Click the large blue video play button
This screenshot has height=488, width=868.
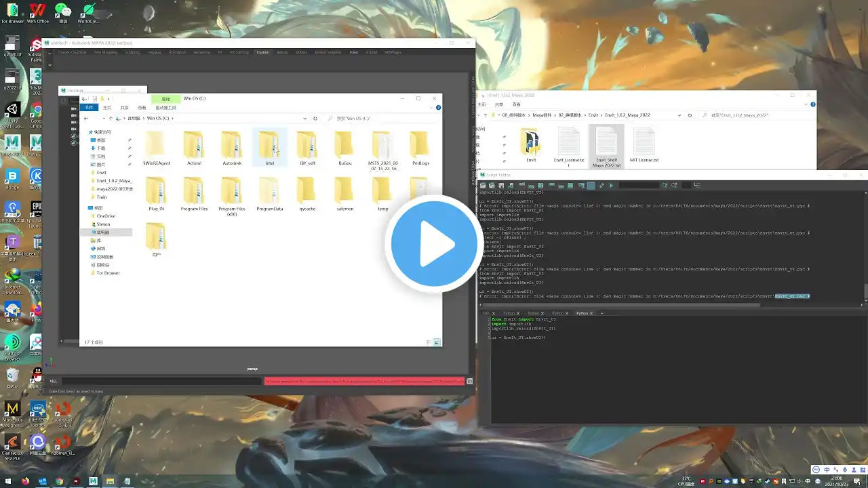tap(434, 244)
